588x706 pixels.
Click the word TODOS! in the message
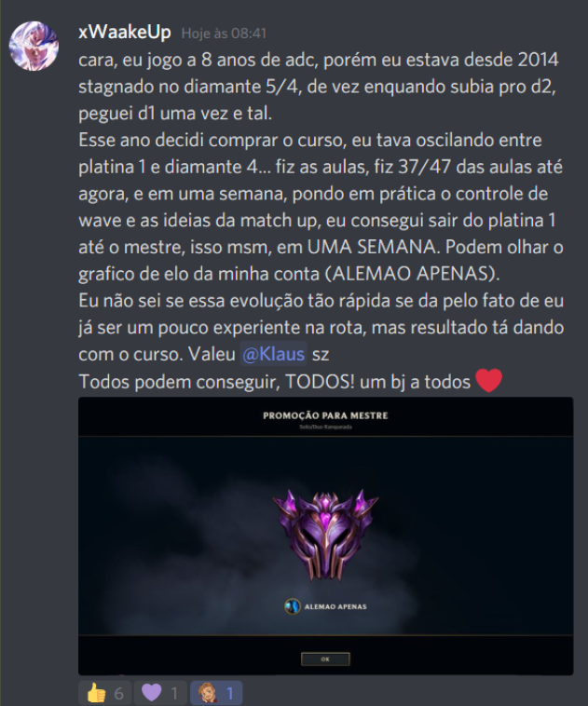pyautogui.click(x=321, y=382)
